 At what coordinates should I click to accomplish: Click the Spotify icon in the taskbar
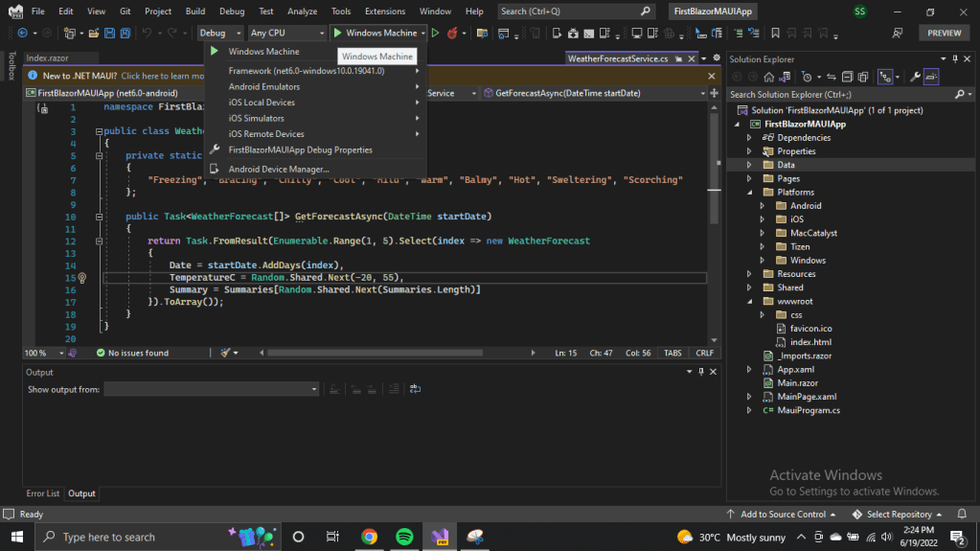coord(403,537)
